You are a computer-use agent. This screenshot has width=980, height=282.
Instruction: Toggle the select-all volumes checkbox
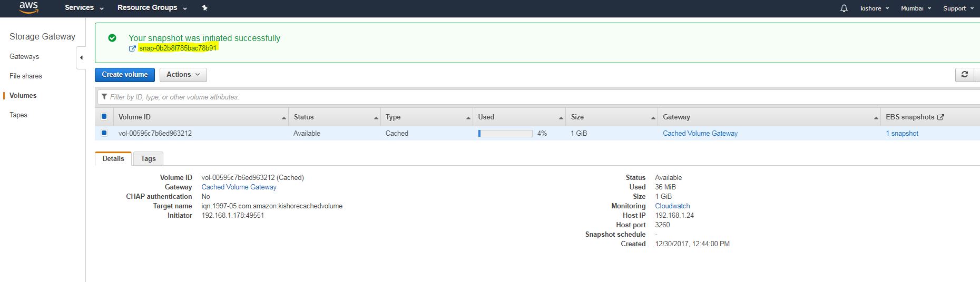coord(104,117)
